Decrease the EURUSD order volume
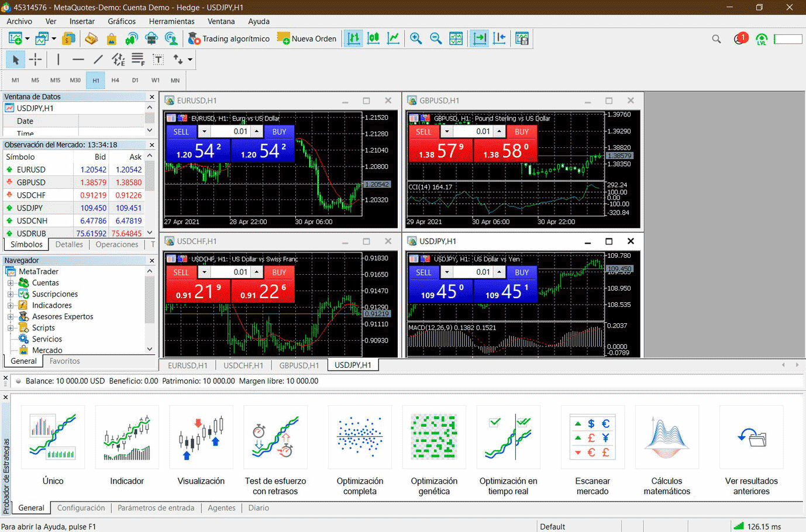The width and height of the screenshot is (806, 532). point(204,132)
